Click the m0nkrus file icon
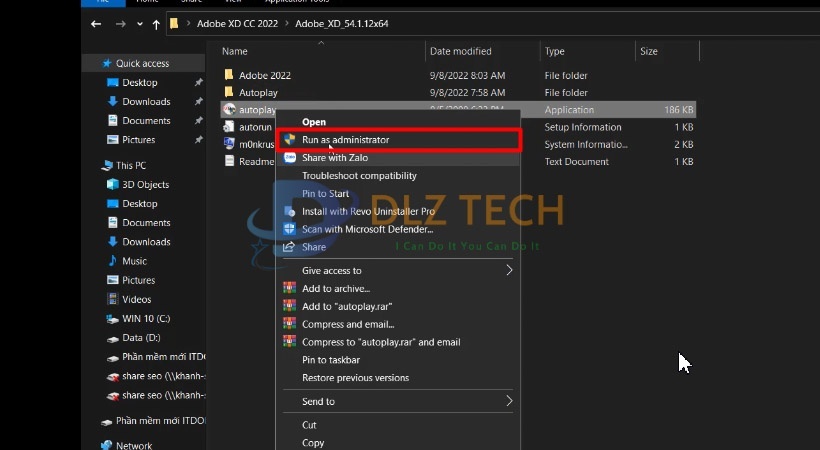Image resolution: width=820 pixels, height=450 pixels. point(229,144)
